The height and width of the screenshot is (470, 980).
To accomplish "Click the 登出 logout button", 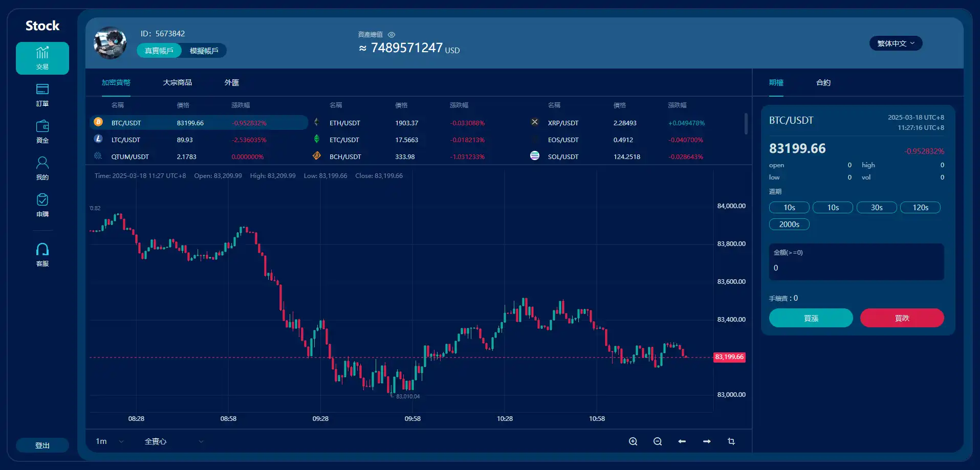I will 42,445.
